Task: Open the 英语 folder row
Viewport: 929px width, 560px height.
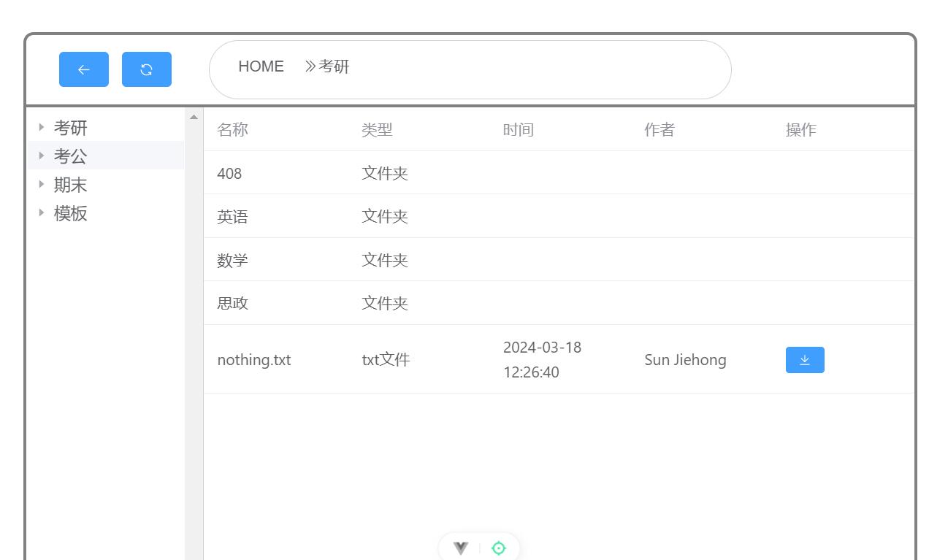Action: pos(232,217)
